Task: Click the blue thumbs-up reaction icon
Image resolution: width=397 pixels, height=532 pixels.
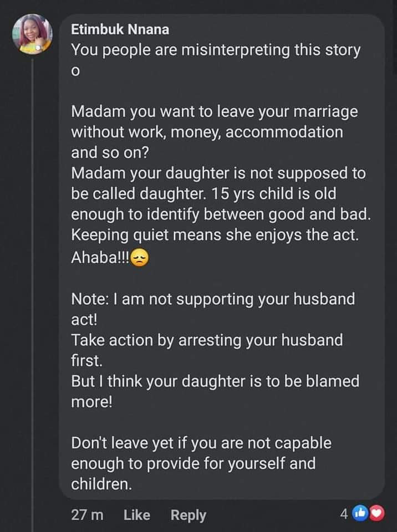Action: point(360,515)
